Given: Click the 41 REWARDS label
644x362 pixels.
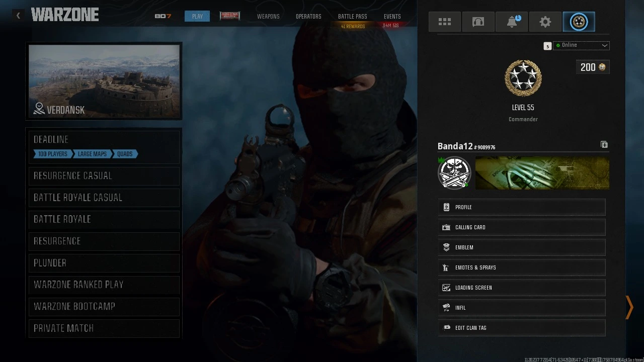Looking at the screenshot, I should [353, 27].
